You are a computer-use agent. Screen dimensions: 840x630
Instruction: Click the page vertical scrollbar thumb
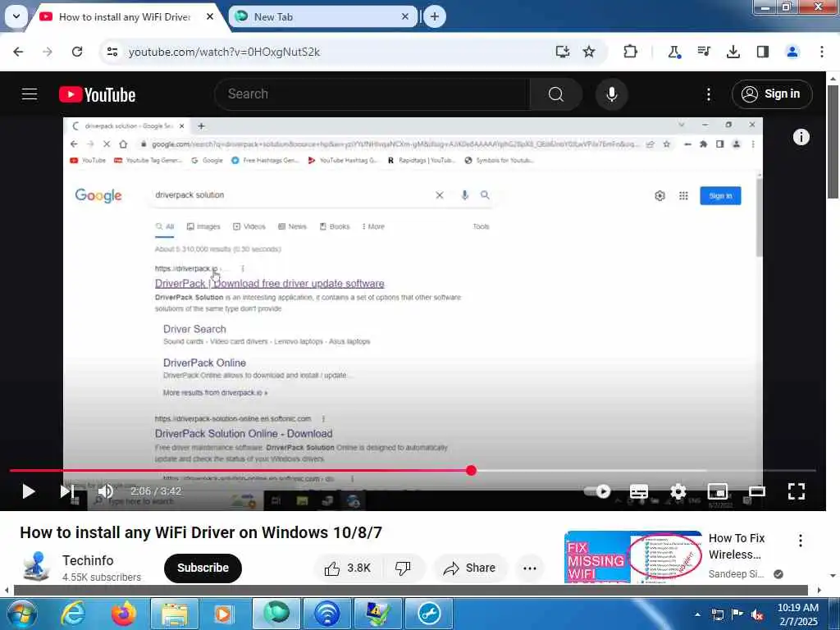(833, 141)
